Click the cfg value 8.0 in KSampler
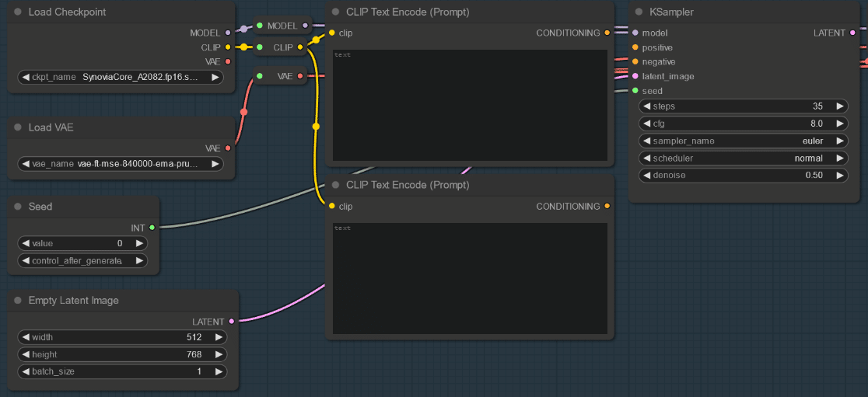Screen dimensions: 868x397 point(817,124)
